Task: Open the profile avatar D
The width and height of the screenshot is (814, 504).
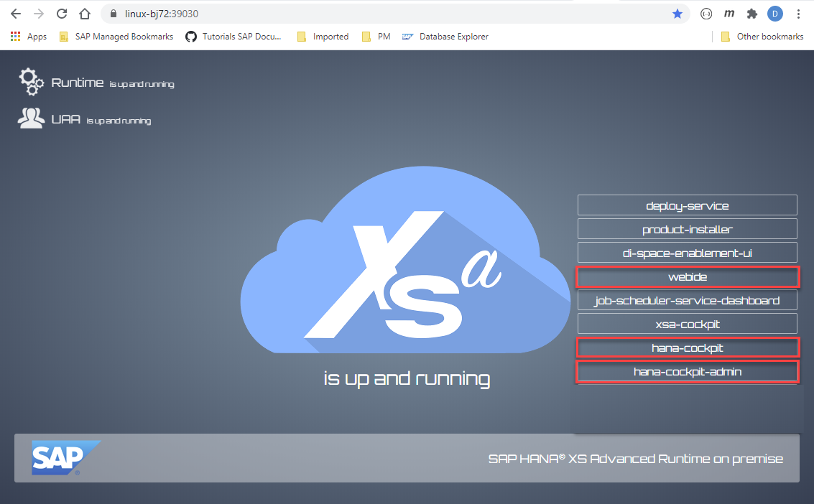Action: pos(775,14)
